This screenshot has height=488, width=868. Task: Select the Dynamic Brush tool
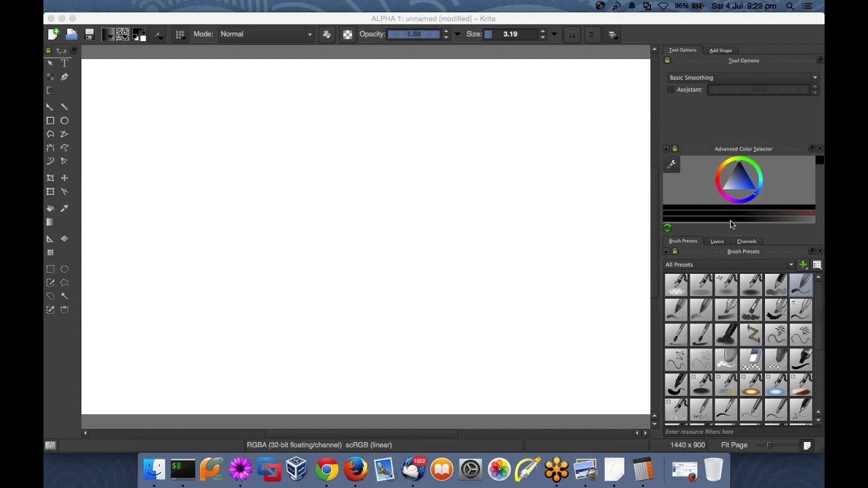click(x=50, y=161)
